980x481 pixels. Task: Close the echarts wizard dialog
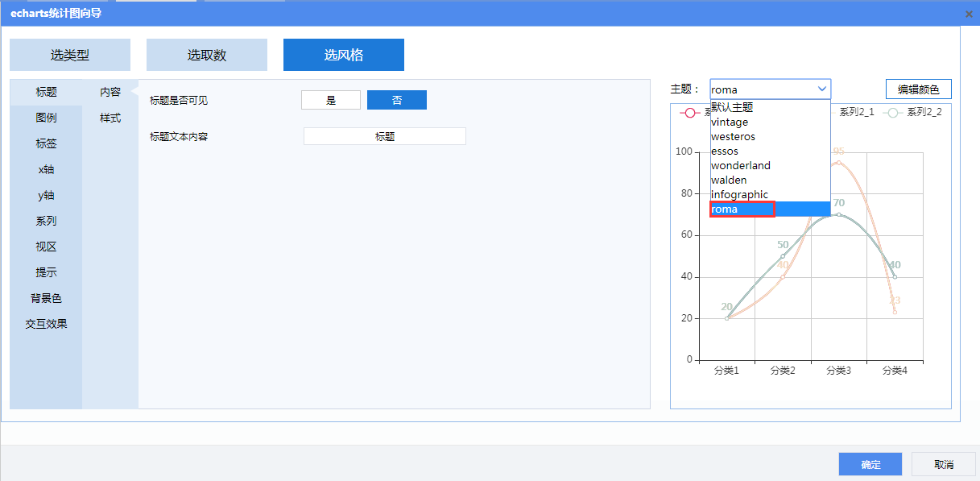pyautogui.click(x=969, y=14)
